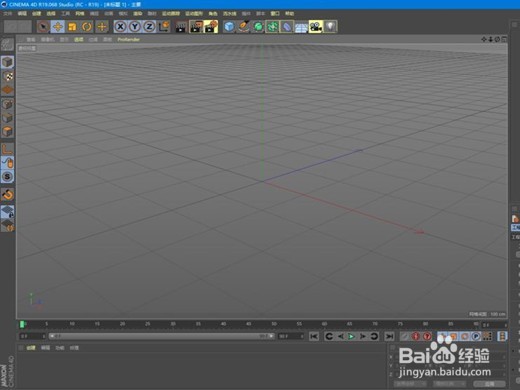This screenshot has width=520, height=390.
Task: Switch to Texture mode checkered icon
Action: click(x=7, y=76)
